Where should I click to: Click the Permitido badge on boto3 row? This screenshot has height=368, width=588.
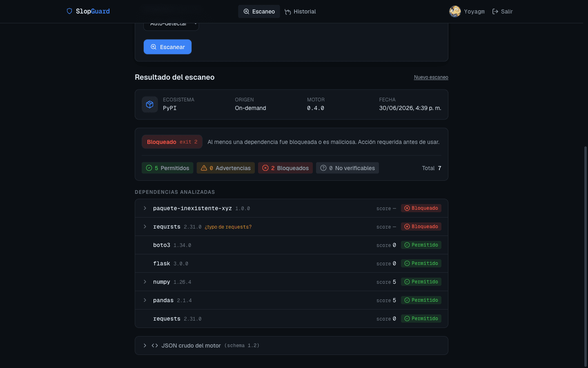[421, 245]
